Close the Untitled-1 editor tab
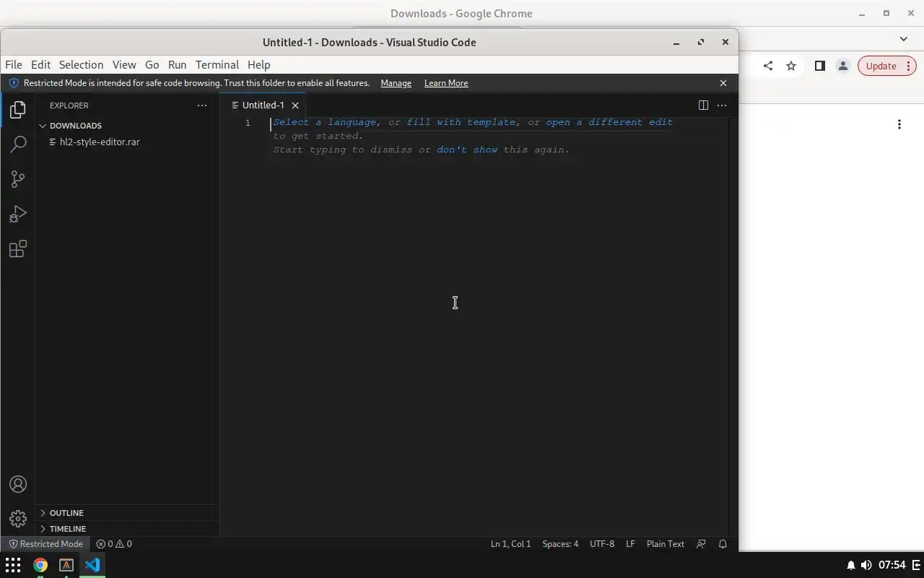 coord(295,105)
